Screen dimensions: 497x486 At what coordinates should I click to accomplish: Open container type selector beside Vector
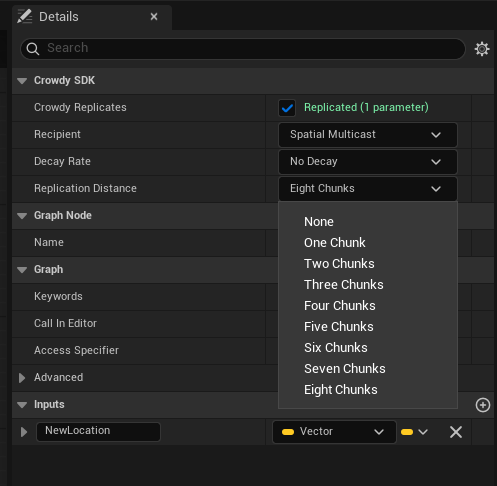click(414, 432)
